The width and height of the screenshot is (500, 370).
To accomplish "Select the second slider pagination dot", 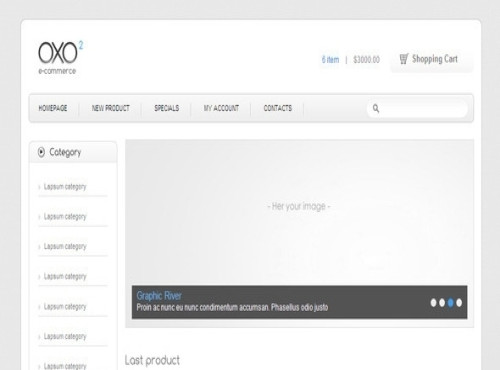I will [442, 303].
